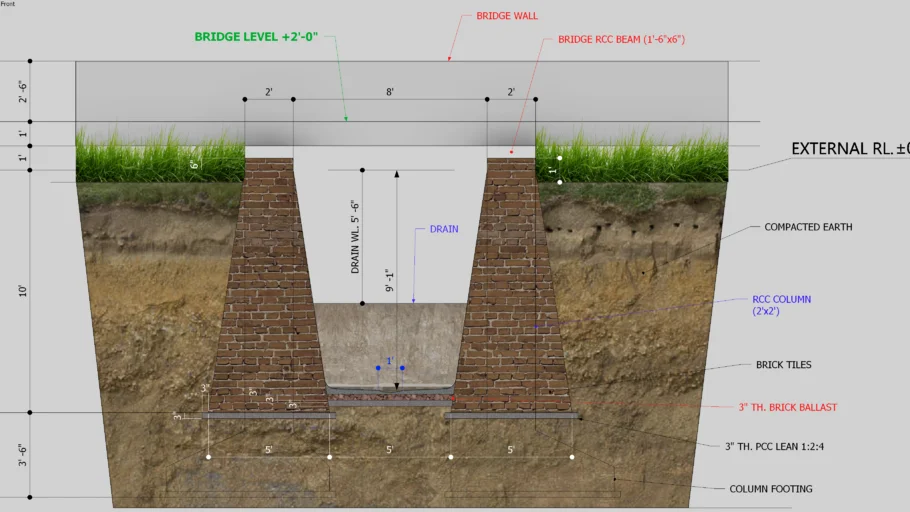Click the 8' span dimension text

(390, 92)
